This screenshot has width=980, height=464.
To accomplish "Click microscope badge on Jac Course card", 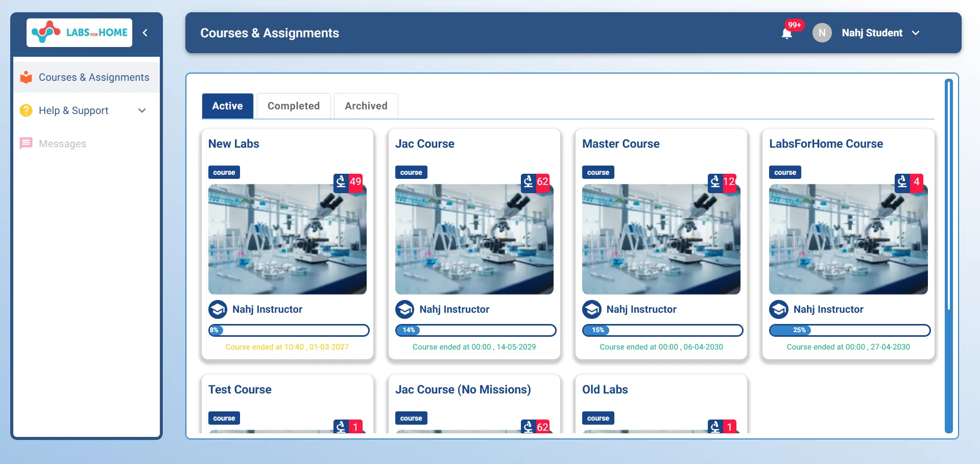I will [535, 182].
